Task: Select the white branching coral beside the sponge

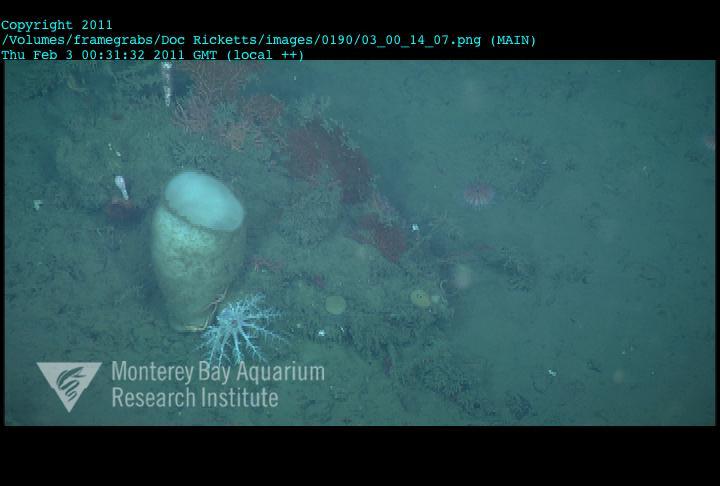Action: [x=239, y=330]
